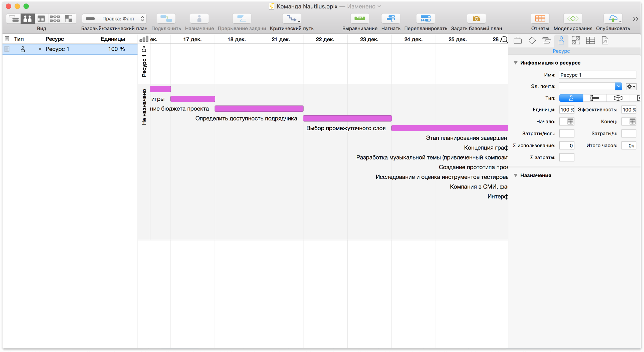
Task: Select the Ресурс 1 row in outline
Action: (x=70, y=49)
